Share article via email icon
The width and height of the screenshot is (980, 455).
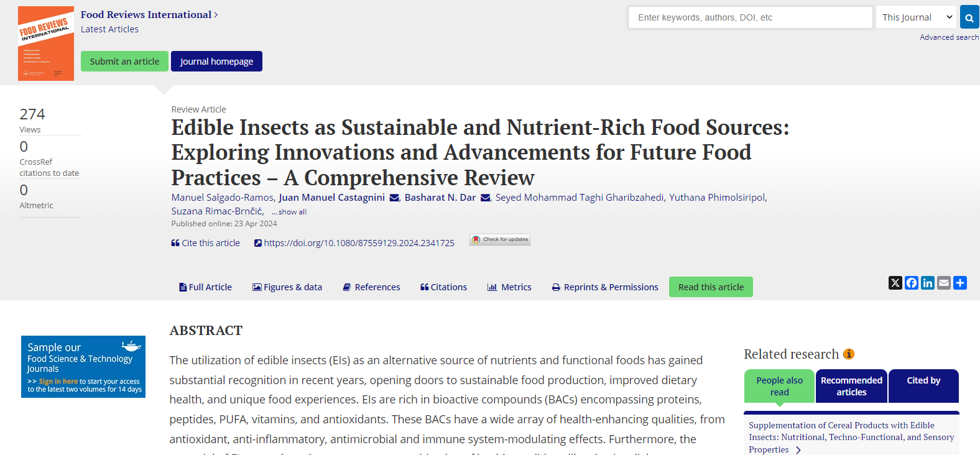pos(944,283)
